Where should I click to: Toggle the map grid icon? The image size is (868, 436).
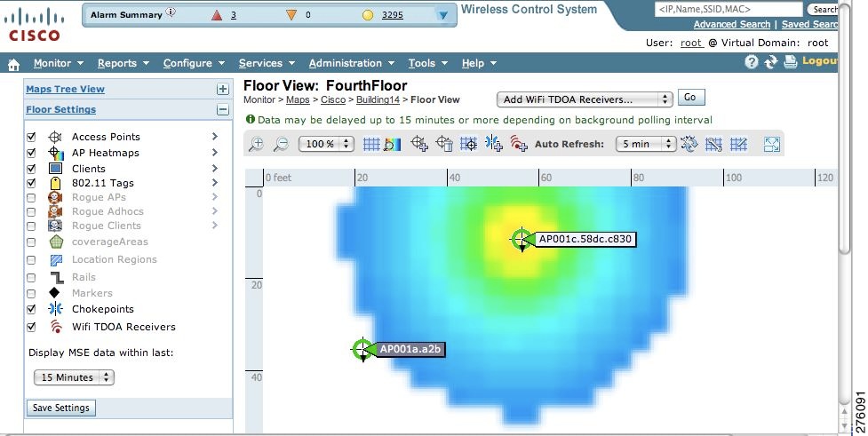[371, 145]
